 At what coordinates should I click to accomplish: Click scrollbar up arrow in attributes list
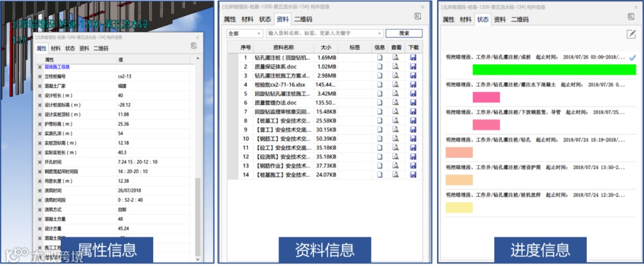[x=197, y=60]
